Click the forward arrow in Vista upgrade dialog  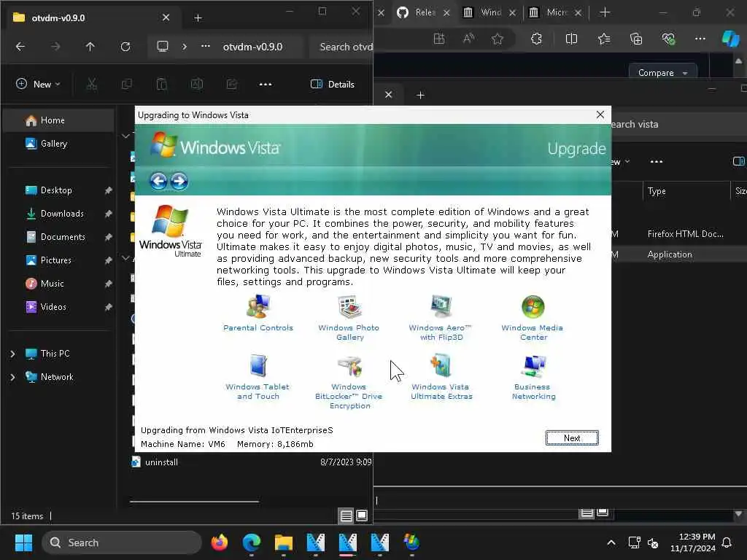179,182
